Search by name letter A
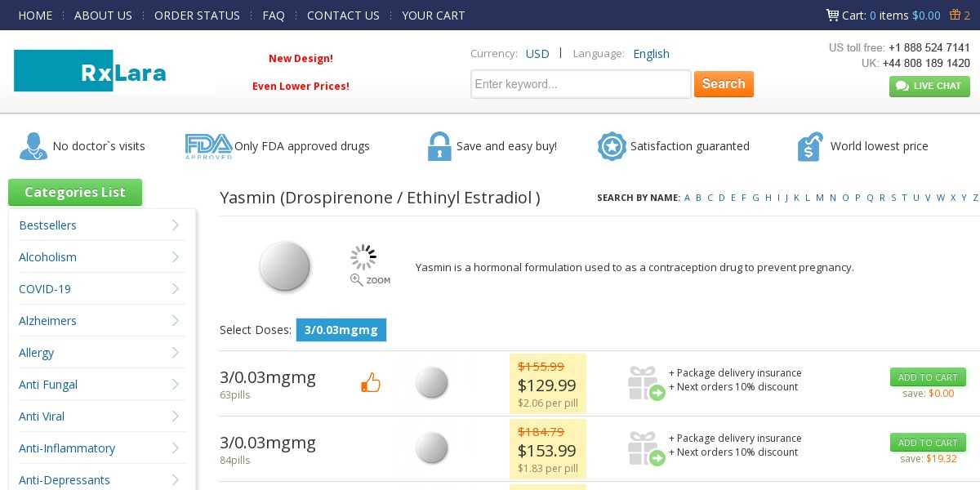The height and width of the screenshot is (490, 980). click(x=688, y=198)
